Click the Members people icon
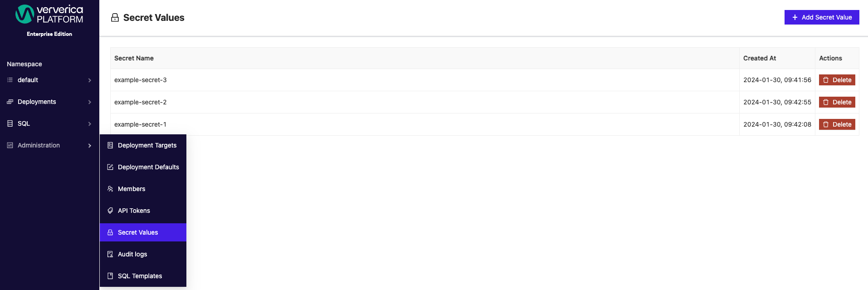This screenshot has height=290, width=868. coord(110,189)
